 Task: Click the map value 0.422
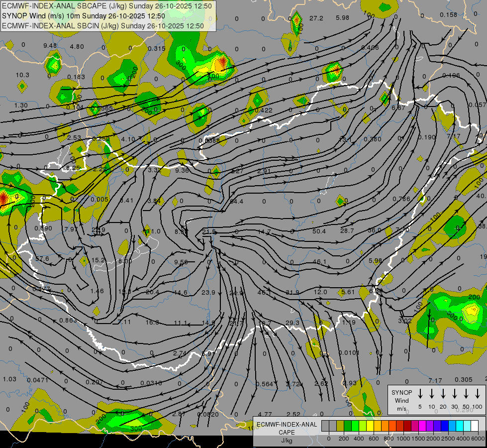click(x=263, y=110)
